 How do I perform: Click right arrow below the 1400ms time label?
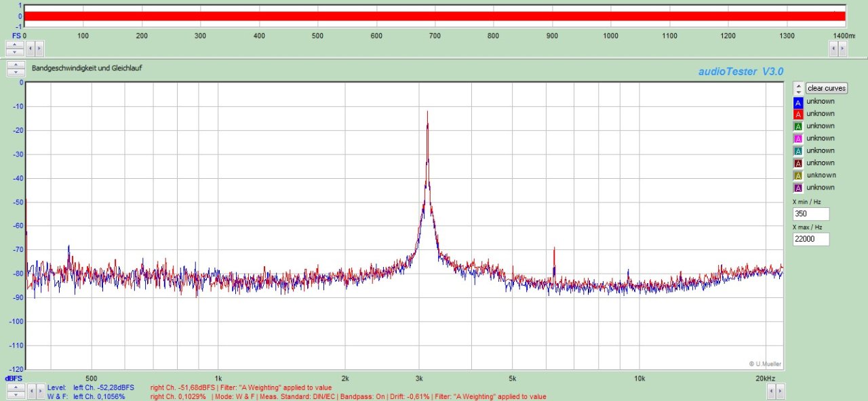[842, 48]
